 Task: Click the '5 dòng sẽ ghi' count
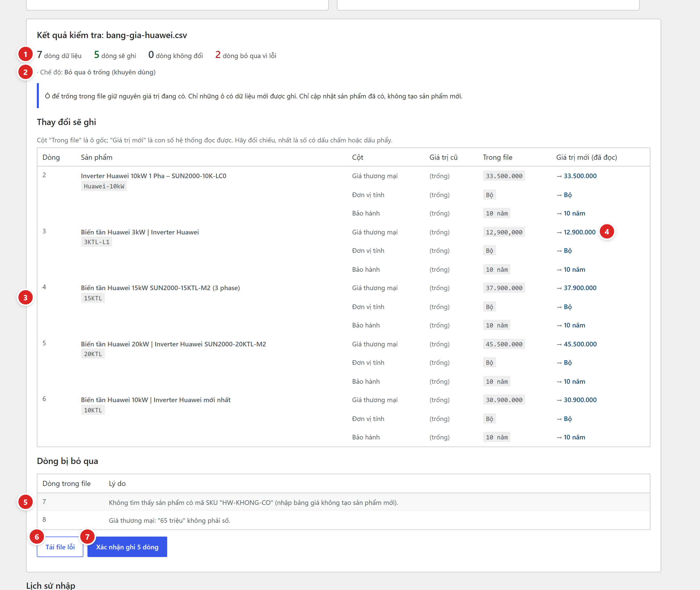point(115,55)
